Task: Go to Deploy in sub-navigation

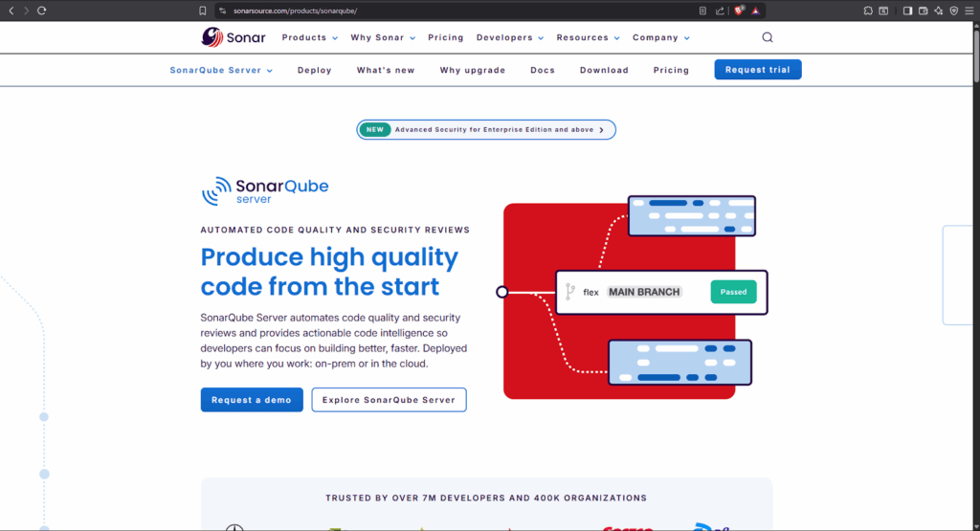Action: point(314,70)
